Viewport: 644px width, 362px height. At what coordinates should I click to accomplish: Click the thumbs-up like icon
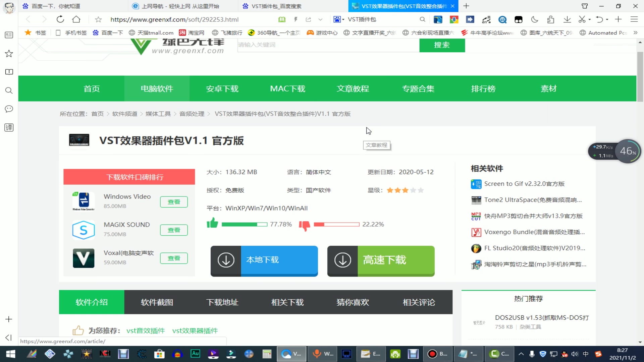(x=212, y=223)
